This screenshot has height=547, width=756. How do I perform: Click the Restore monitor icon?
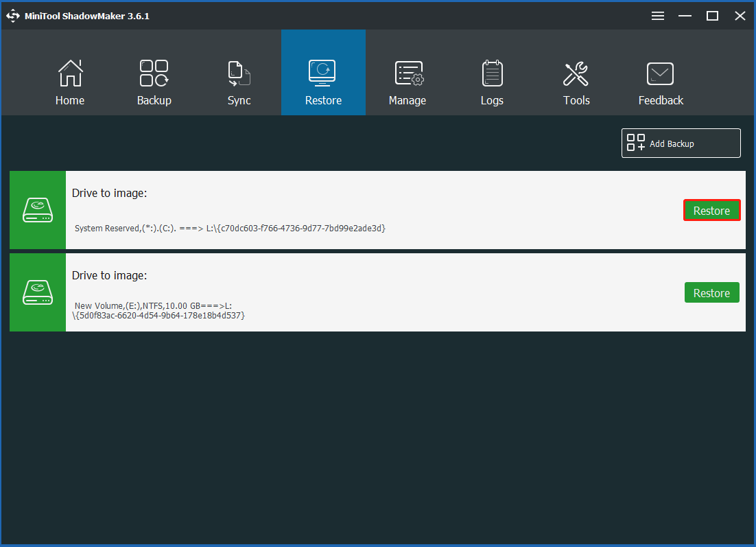322,73
